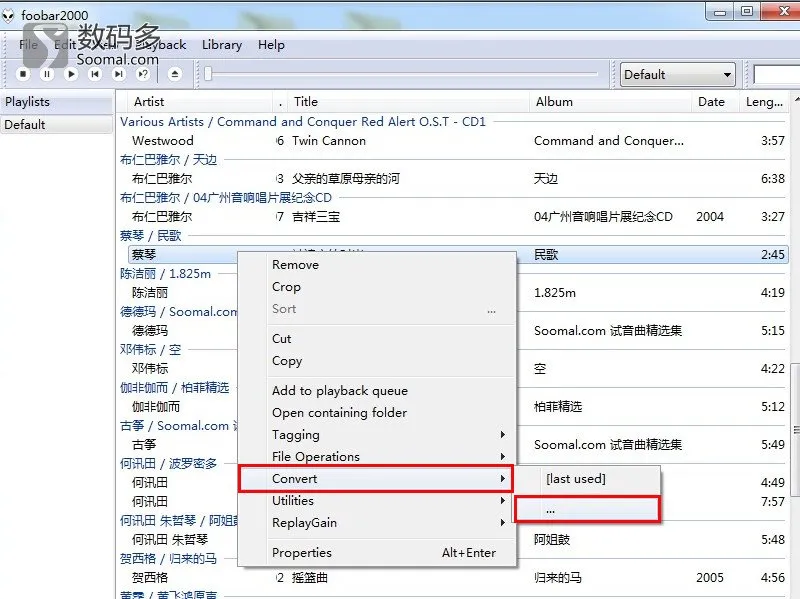Click the playlist vertical scrollbar
The image size is (800, 599).
pyautogui.click(x=795, y=430)
